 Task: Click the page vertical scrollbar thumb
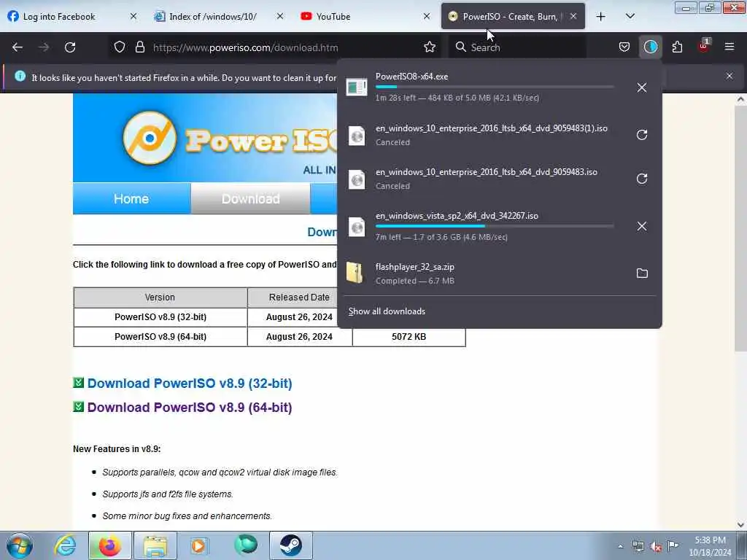(x=740, y=228)
